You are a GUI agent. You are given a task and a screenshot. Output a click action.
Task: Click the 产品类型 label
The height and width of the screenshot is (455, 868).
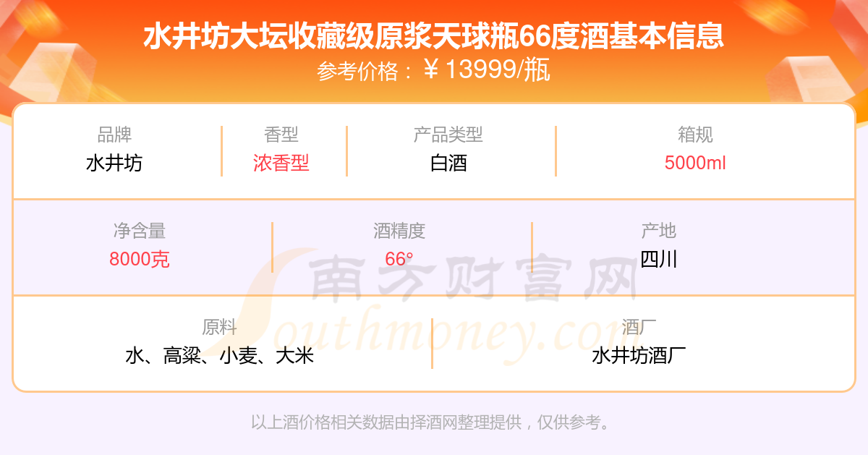click(448, 135)
